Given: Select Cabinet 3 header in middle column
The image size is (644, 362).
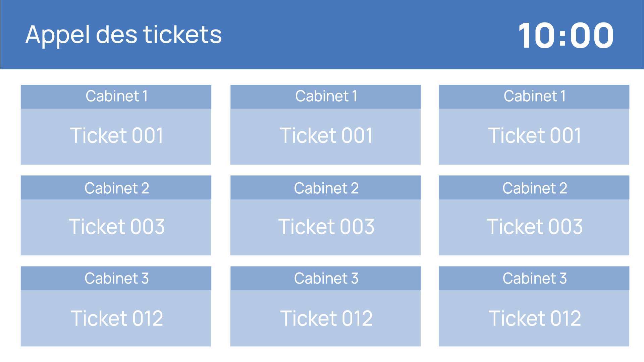Looking at the screenshot, I should click(x=325, y=278).
